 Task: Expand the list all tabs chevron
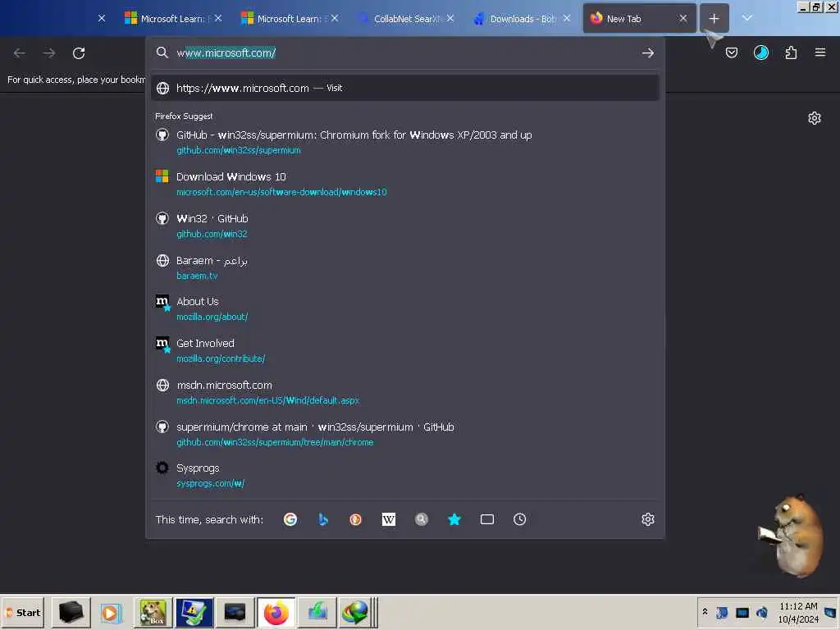(x=746, y=18)
